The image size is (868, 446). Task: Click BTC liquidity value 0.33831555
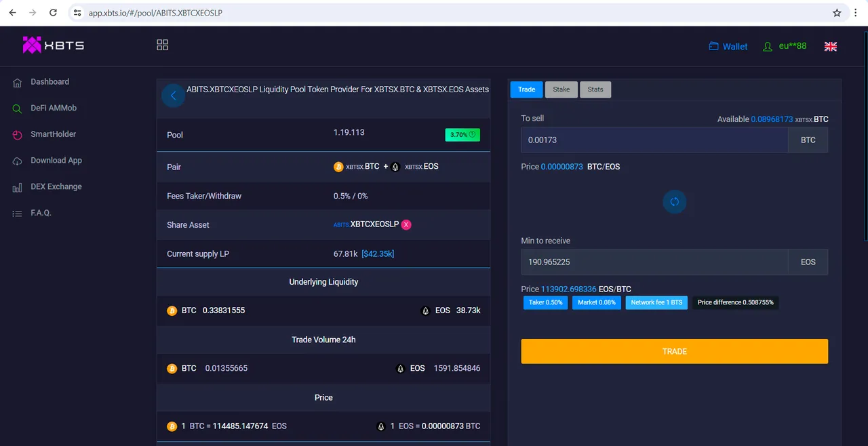(x=224, y=310)
